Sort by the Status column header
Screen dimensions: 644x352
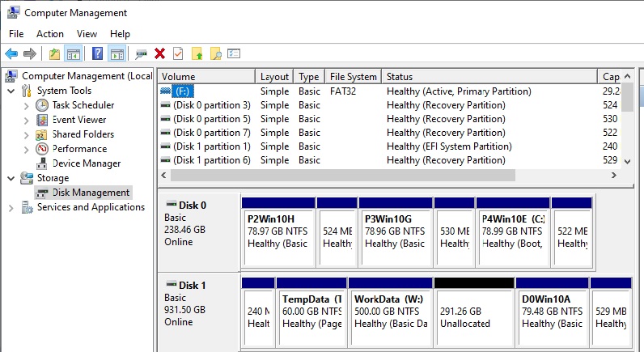489,76
